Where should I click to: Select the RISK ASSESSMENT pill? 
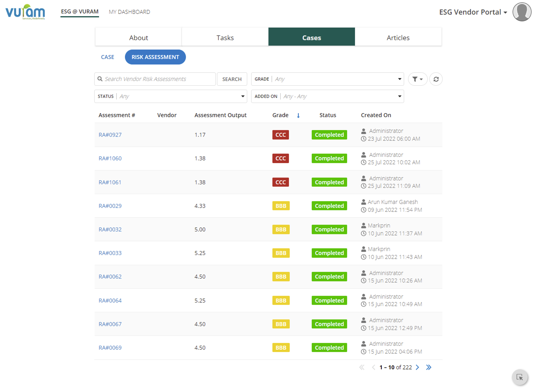click(x=155, y=57)
